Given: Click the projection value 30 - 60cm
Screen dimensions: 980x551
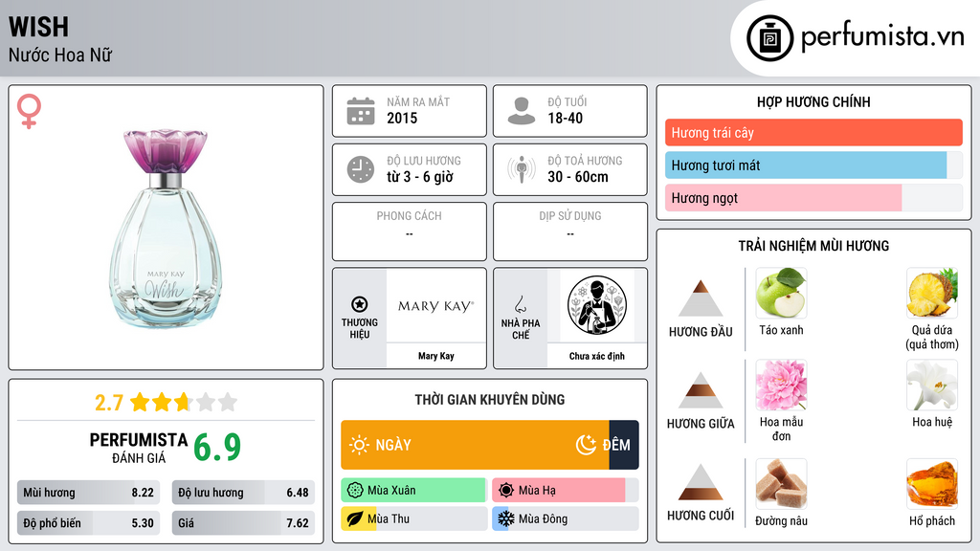Looking at the screenshot, I should [x=577, y=177].
